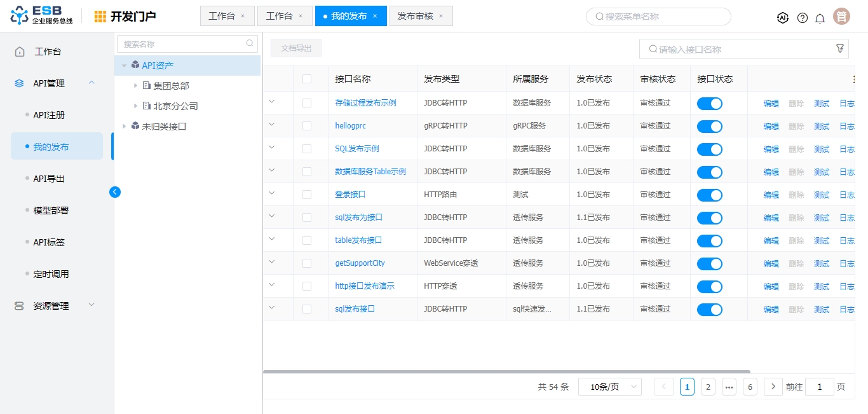This screenshot has height=414, width=868.
Task: Click search magnifier in tree search box
Action: (250, 44)
